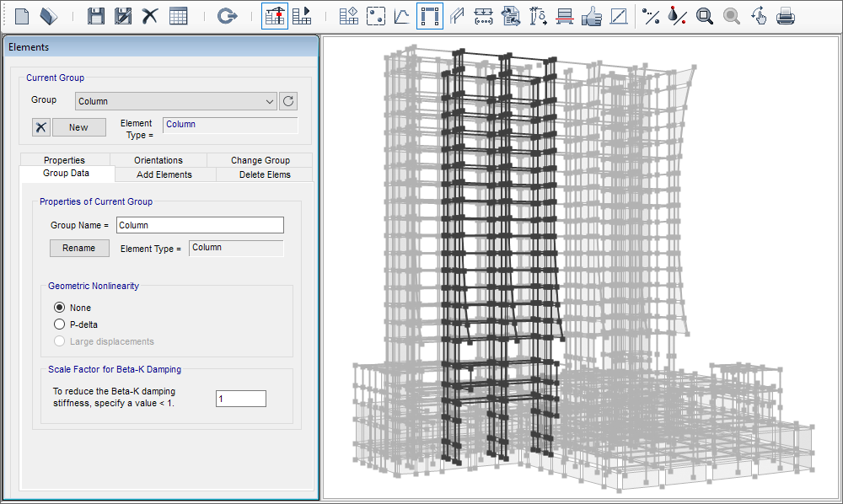Open an existing model with the folder icon
The image size is (843, 504).
pyautogui.click(x=50, y=14)
